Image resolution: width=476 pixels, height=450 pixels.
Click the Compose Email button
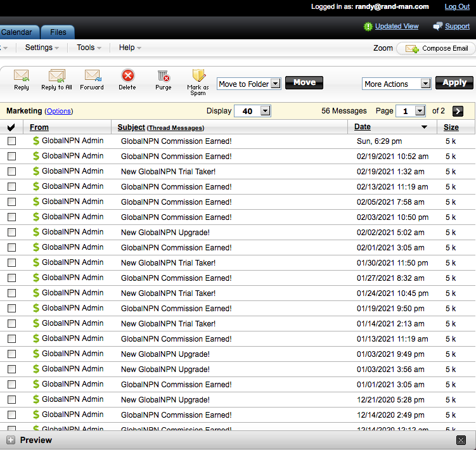pyautogui.click(x=436, y=49)
